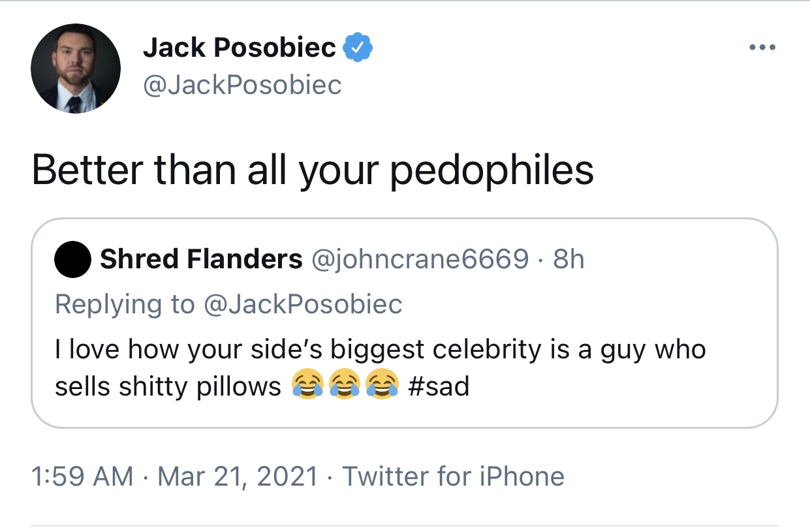810x532 pixels.
Task: Click the @johncrane6669 handle
Action: tap(420, 260)
